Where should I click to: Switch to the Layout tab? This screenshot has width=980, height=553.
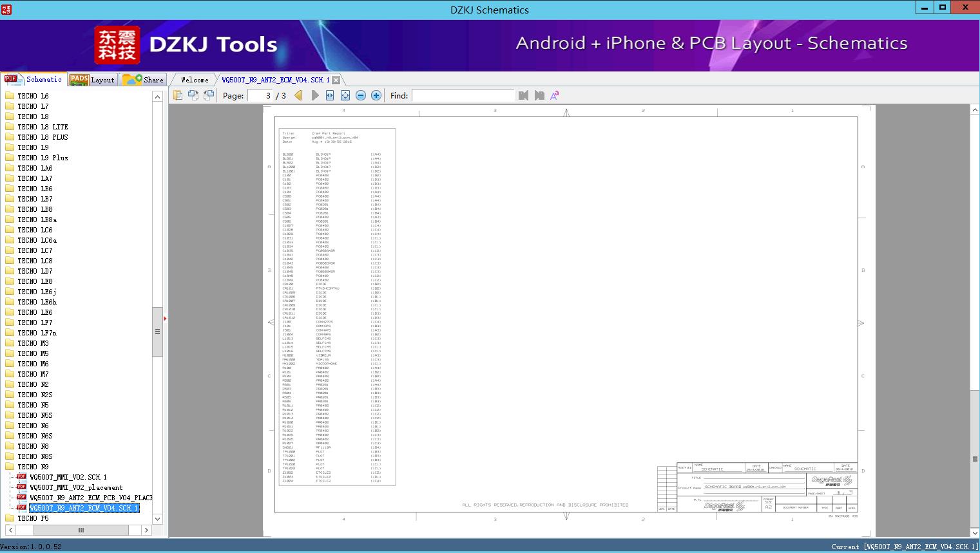[x=92, y=79]
